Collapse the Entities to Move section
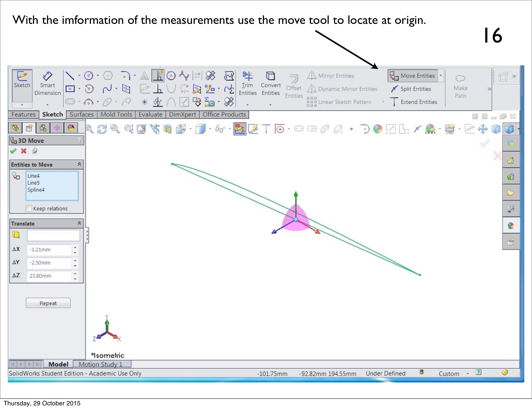The height and width of the screenshot is (409, 532). tap(79, 164)
